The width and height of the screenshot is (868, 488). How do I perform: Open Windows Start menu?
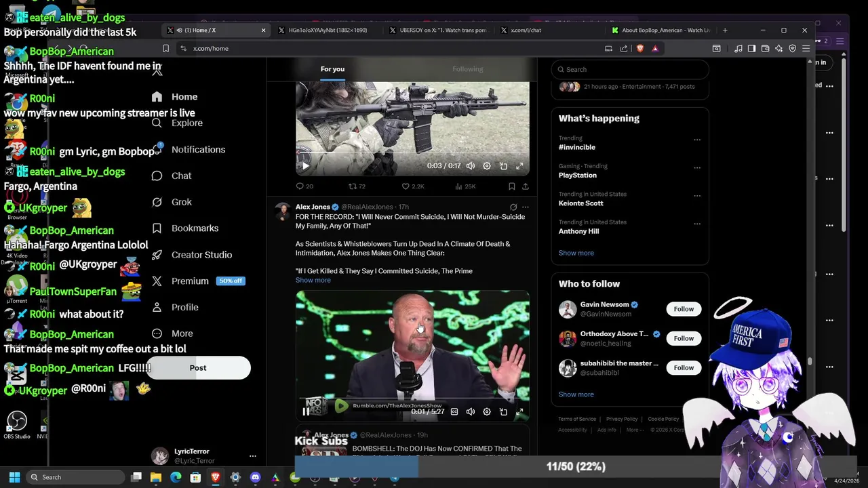point(14,477)
